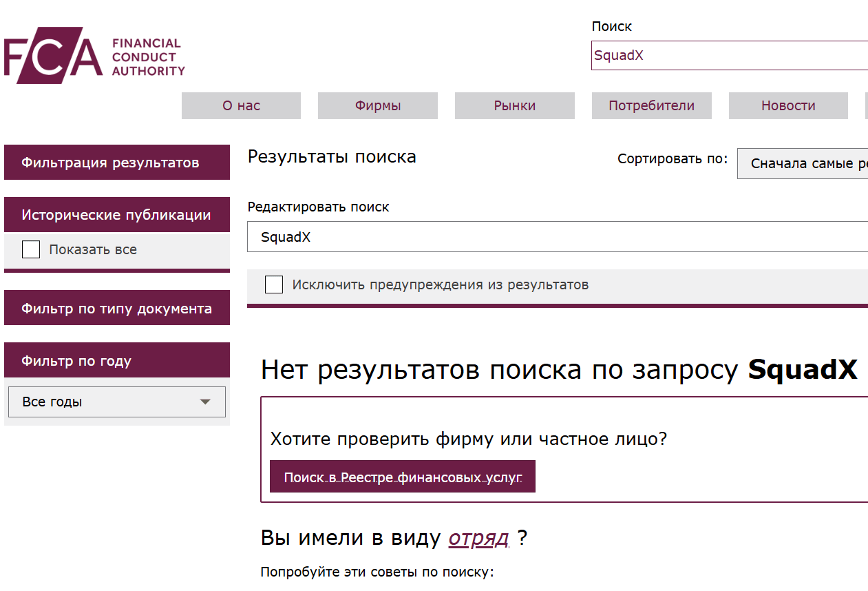Viewport: 868px width, 591px height.
Task: Open the "О нас" menu item
Action: pos(241,105)
